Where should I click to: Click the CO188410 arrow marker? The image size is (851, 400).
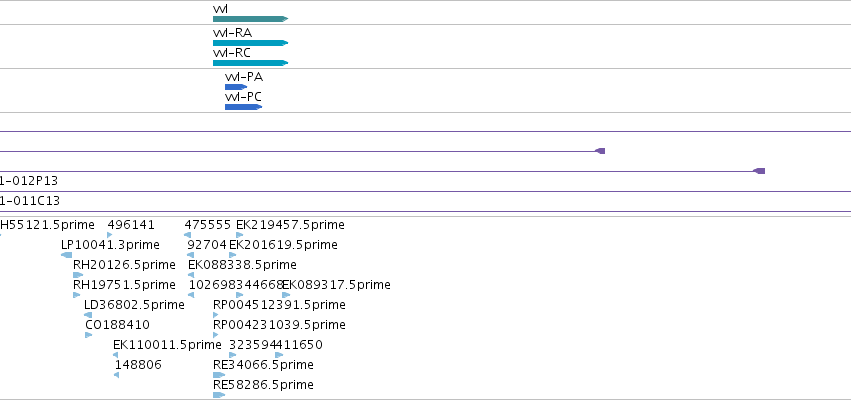(x=88, y=335)
